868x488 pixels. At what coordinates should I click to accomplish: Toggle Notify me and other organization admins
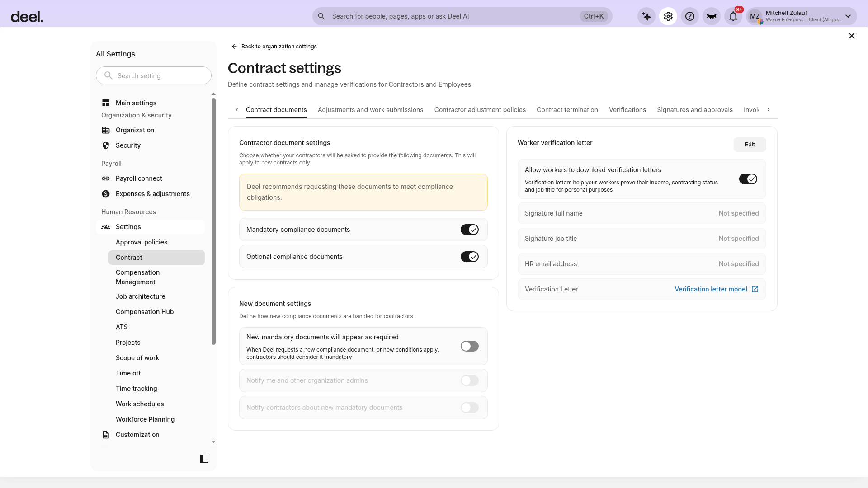(470, 380)
